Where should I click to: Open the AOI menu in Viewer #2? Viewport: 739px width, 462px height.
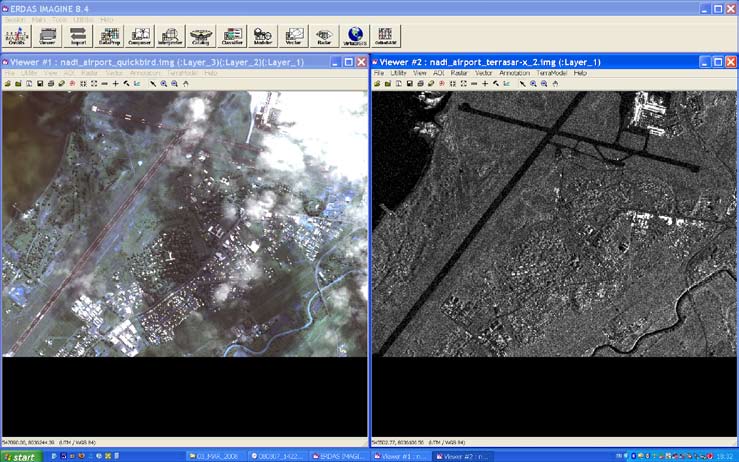[438, 73]
